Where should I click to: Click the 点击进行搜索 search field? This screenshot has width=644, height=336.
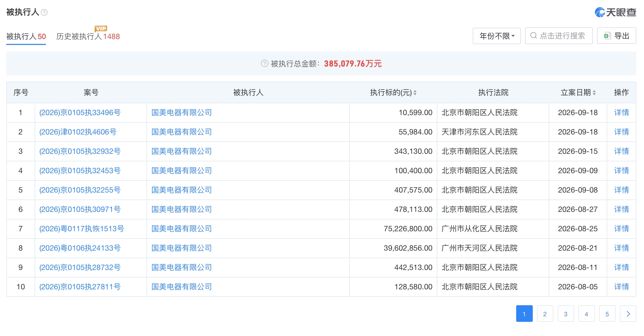[x=559, y=36]
